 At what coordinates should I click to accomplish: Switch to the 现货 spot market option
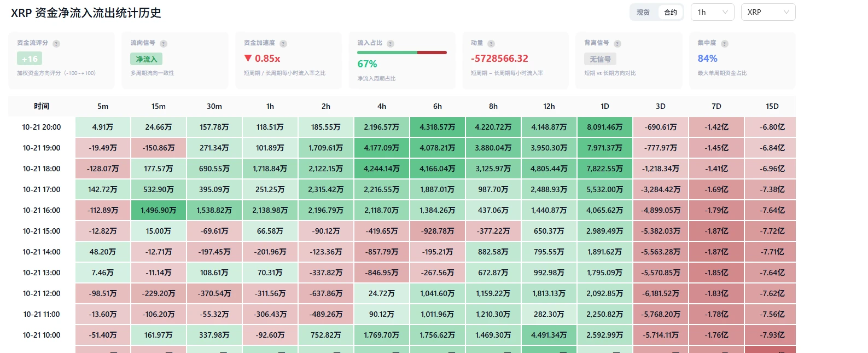643,12
